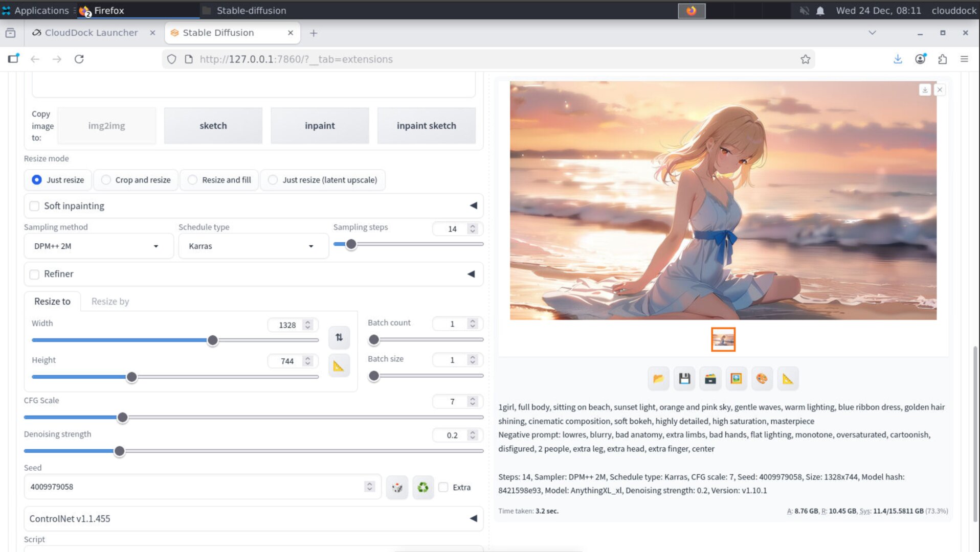Screen dimensions: 980x552
Task: Download the generated image from preview corner
Action: pos(924,90)
